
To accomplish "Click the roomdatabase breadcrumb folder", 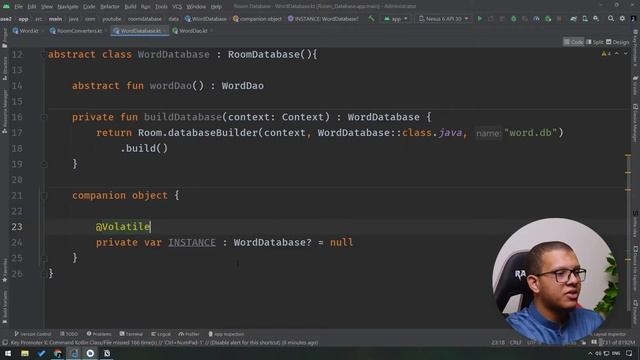I will coord(144,19).
